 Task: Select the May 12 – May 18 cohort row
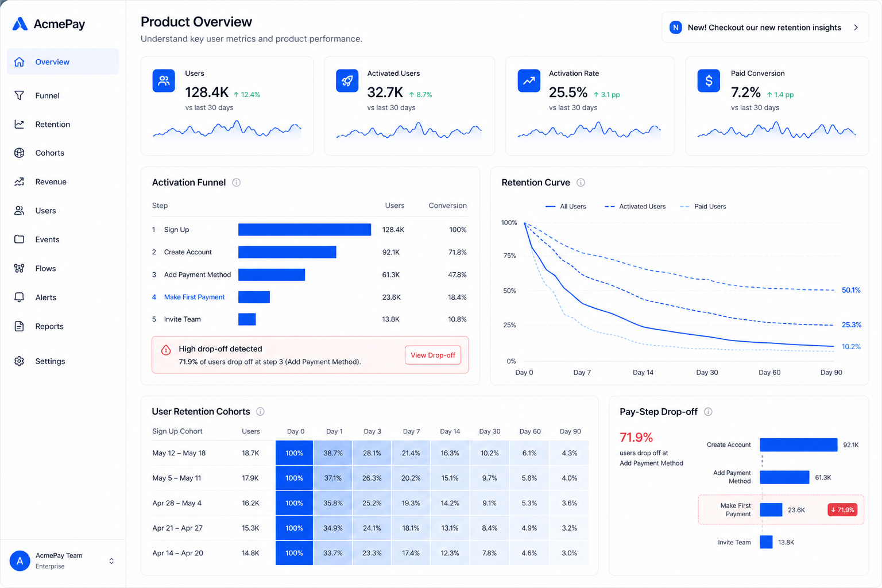pos(370,453)
